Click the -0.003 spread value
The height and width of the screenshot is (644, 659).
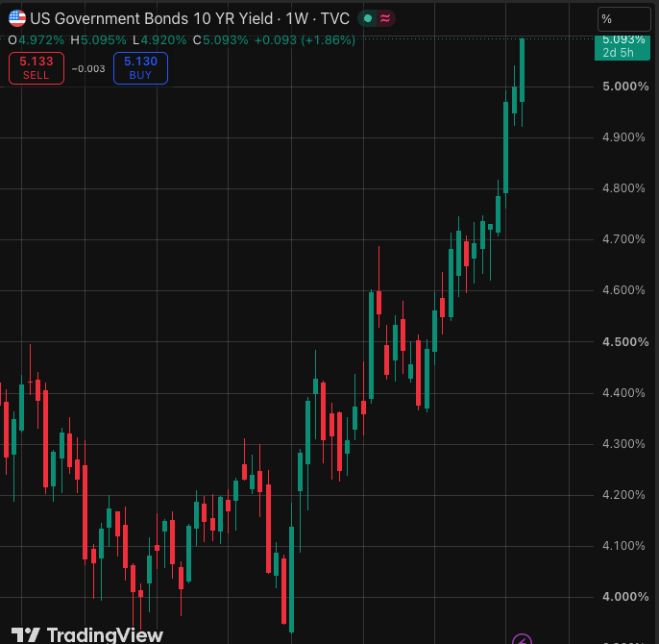[x=88, y=69]
